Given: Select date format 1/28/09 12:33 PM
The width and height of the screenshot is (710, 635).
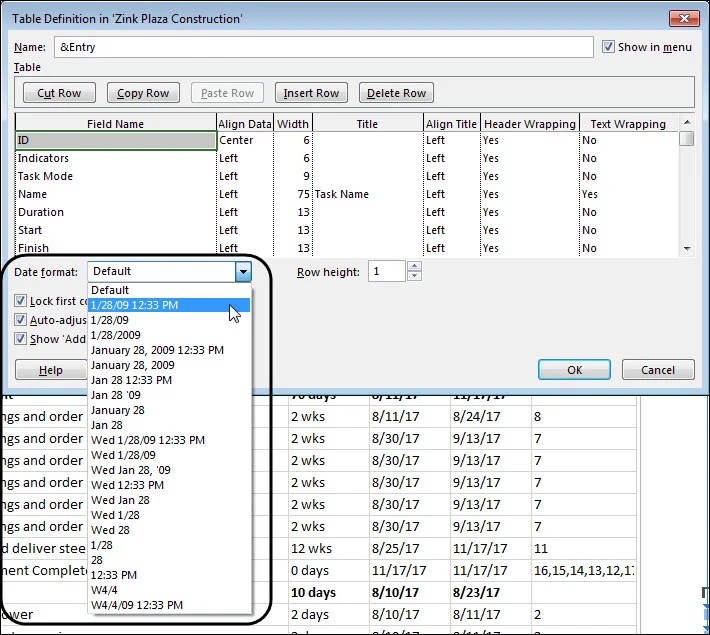Looking at the screenshot, I should pos(169,305).
